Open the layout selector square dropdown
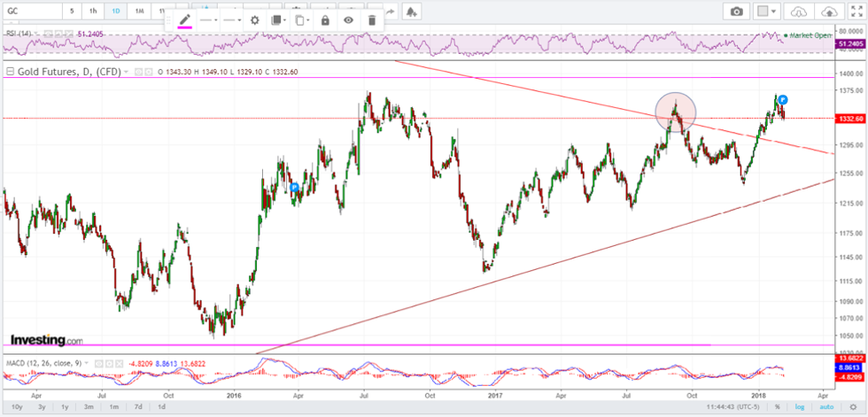Screen dimensions: 868x417 click(x=765, y=12)
